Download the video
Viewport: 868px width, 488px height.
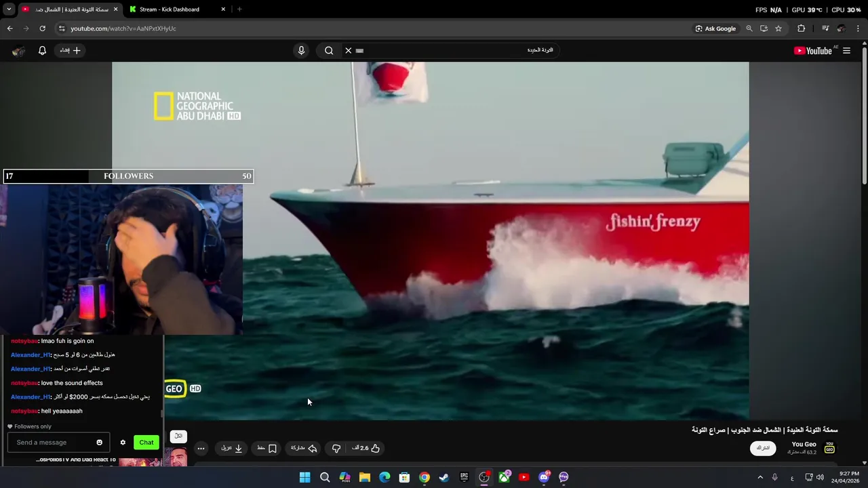tap(232, 448)
